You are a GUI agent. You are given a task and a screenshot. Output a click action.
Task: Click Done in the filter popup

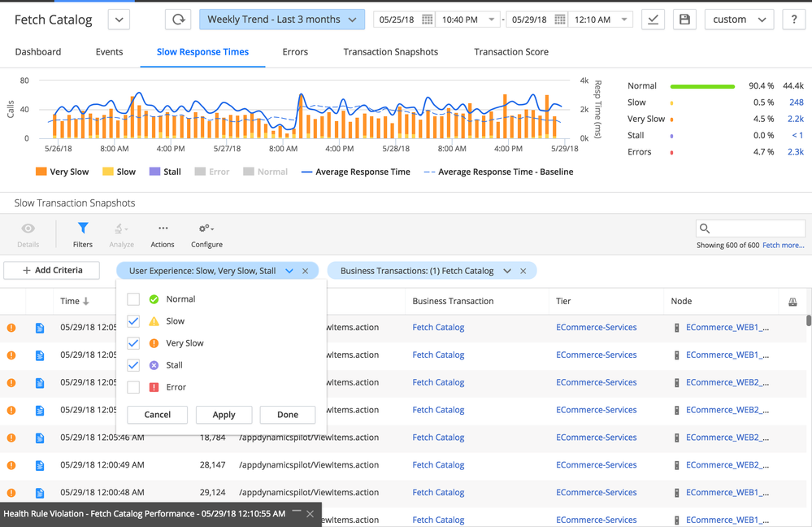coord(288,415)
